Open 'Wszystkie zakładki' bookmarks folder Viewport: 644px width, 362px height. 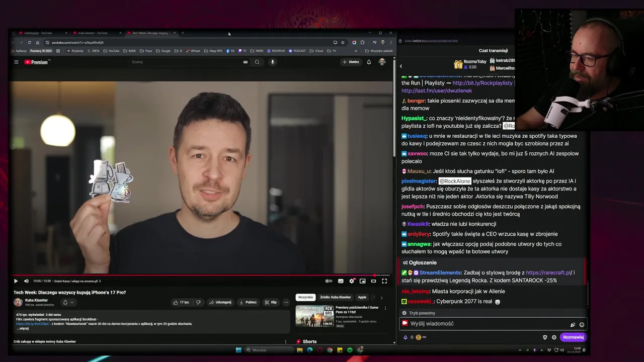click(x=379, y=51)
